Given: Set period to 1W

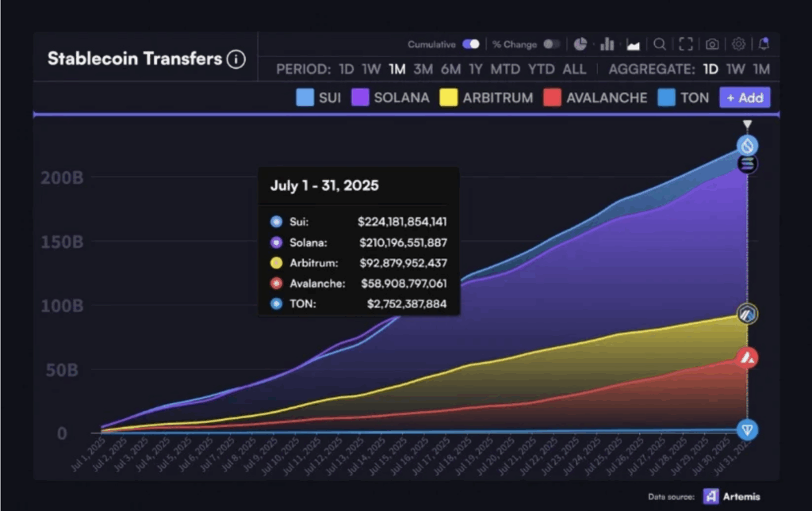Looking at the screenshot, I should pos(371,69).
